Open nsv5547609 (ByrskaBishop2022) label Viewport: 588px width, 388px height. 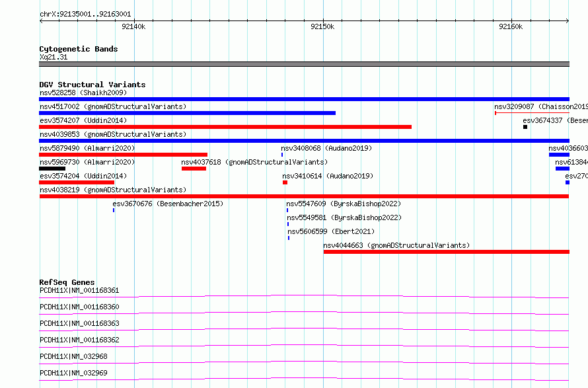pyautogui.click(x=344, y=204)
